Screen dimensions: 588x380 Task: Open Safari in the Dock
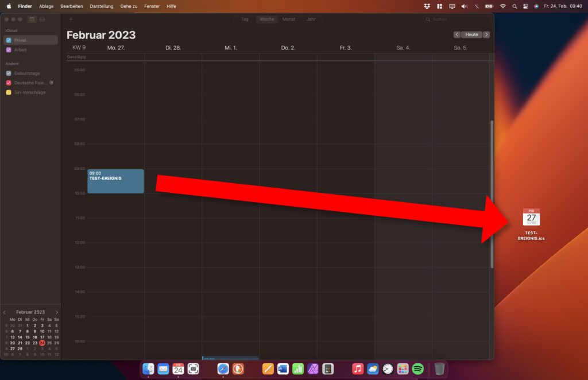[x=223, y=369]
